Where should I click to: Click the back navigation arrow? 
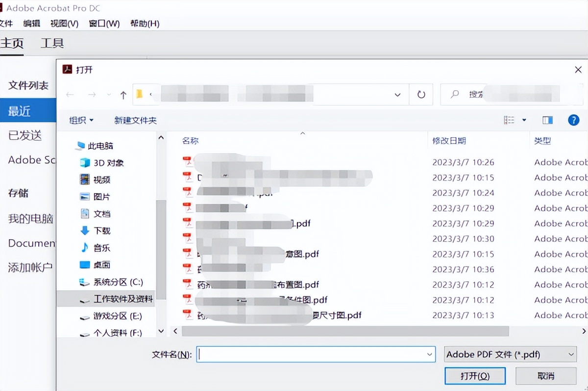click(x=70, y=95)
